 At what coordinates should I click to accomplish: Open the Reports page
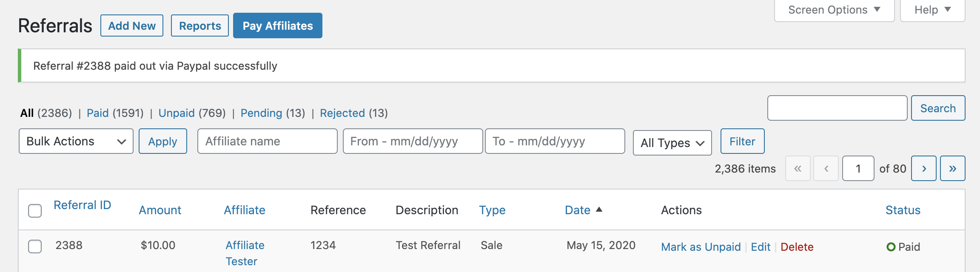(x=200, y=25)
